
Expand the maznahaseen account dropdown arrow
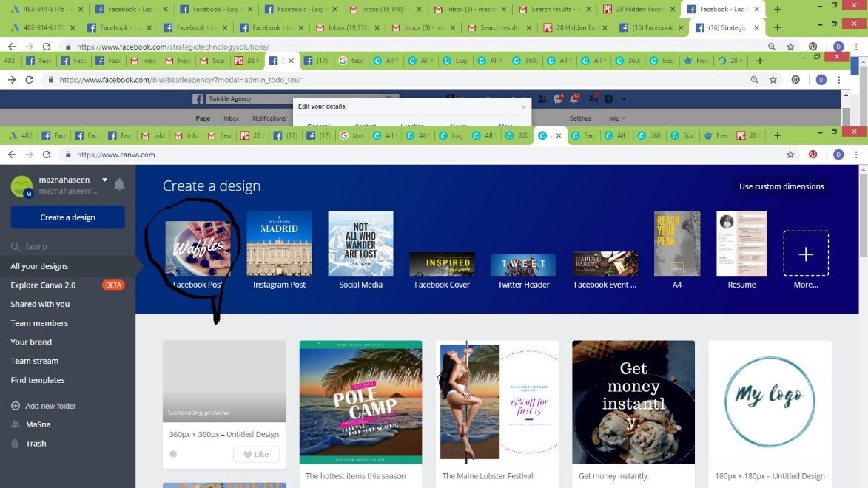105,180
